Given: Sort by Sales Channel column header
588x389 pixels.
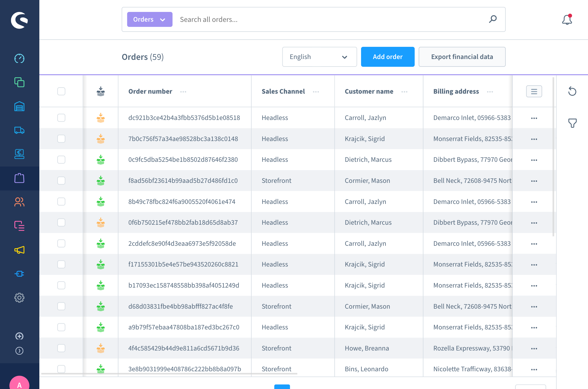Looking at the screenshot, I should (283, 91).
